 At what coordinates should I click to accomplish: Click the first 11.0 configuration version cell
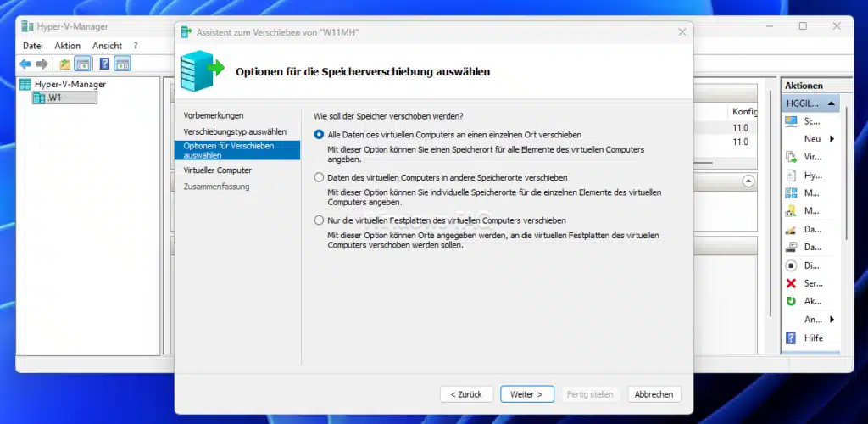[741, 128]
